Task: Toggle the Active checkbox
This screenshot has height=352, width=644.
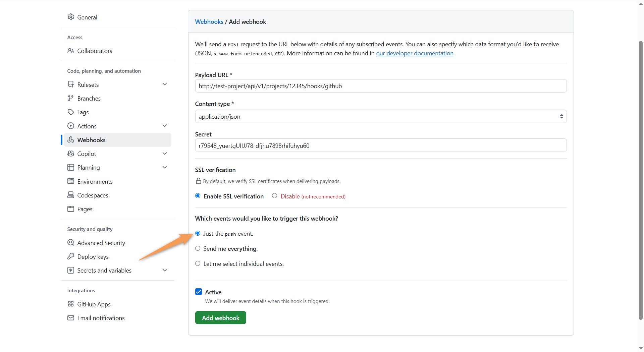Action: pos(199,292)
